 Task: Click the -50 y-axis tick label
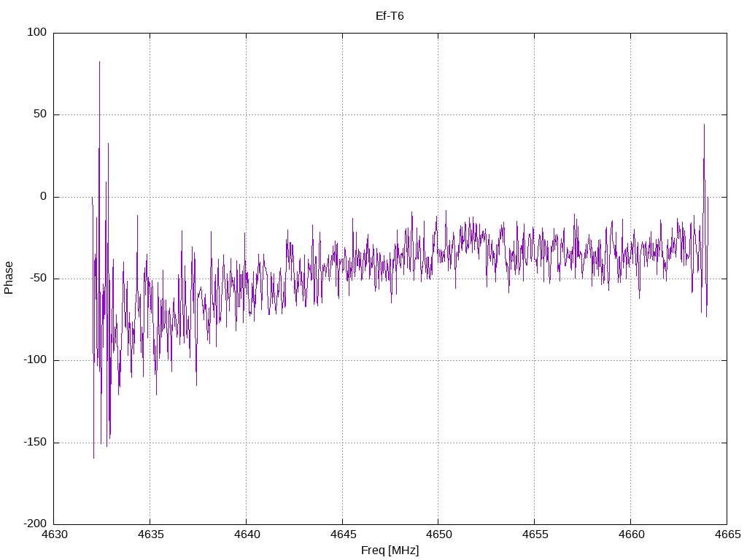(38, 278)
